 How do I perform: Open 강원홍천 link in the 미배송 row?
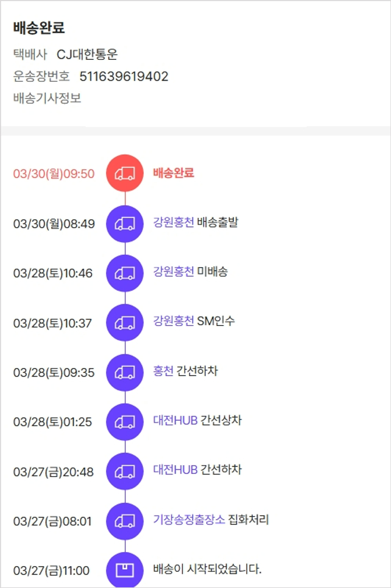[174, 271]
